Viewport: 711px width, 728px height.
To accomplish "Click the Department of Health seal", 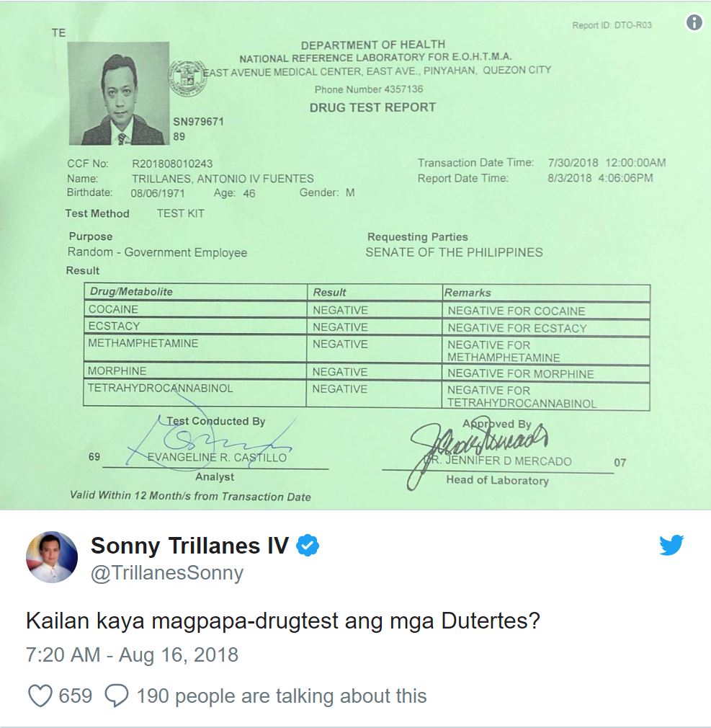I will (x=187, y=78).
